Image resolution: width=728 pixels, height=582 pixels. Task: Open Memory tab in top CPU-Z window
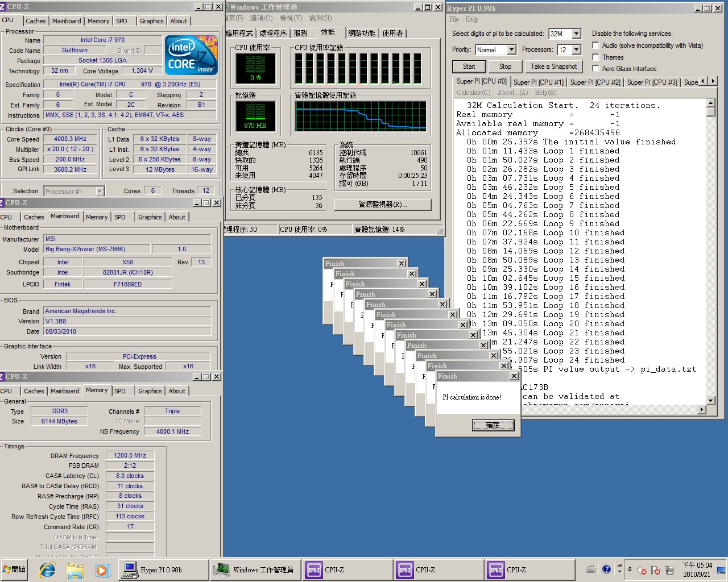click(x=98, y=21)
